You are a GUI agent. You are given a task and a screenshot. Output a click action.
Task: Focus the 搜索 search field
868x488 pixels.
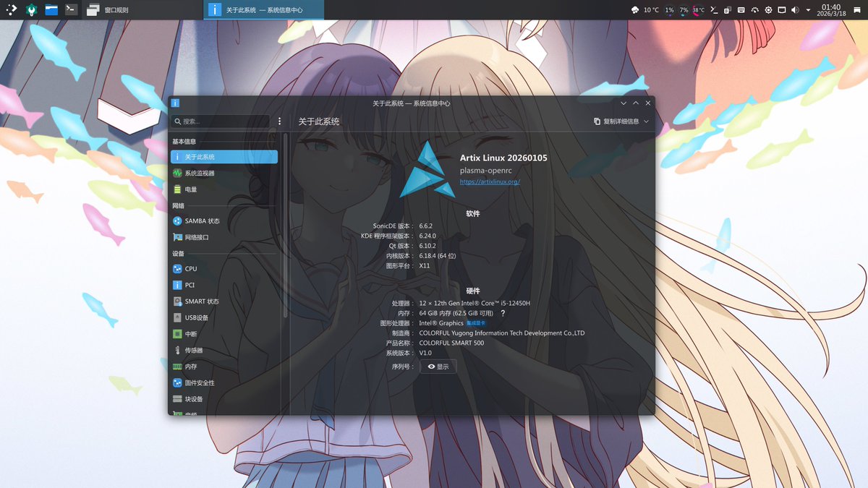[x=221, y=121]
